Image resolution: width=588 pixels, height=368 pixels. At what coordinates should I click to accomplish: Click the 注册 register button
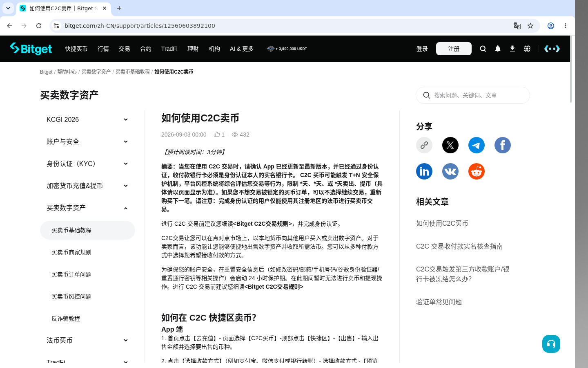(454, 49)
